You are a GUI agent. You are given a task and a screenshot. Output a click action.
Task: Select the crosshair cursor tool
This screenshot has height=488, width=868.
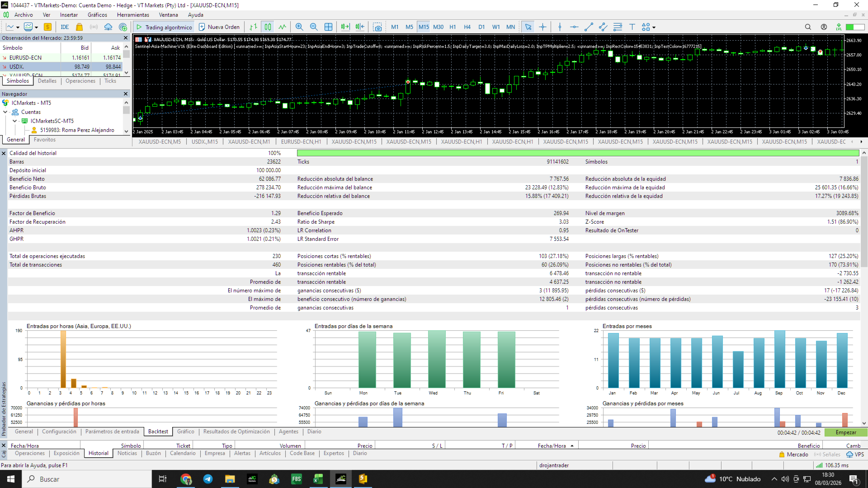[x=542, y=27]
